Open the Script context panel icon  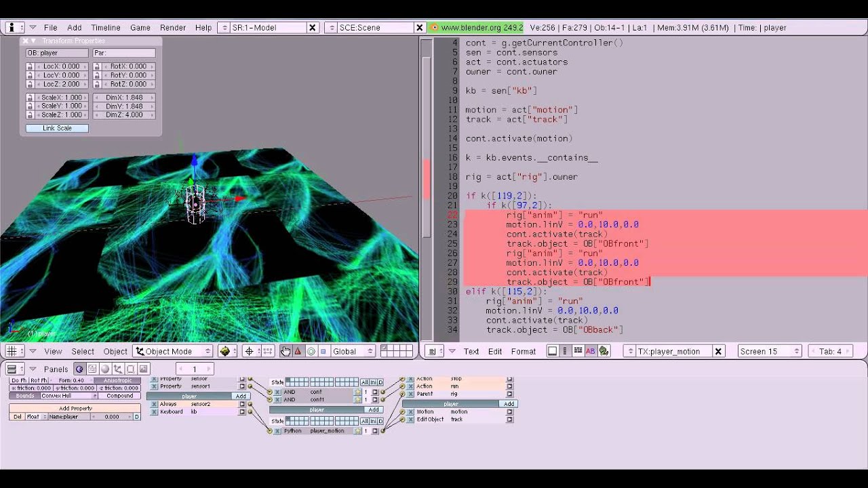point(92,369)
